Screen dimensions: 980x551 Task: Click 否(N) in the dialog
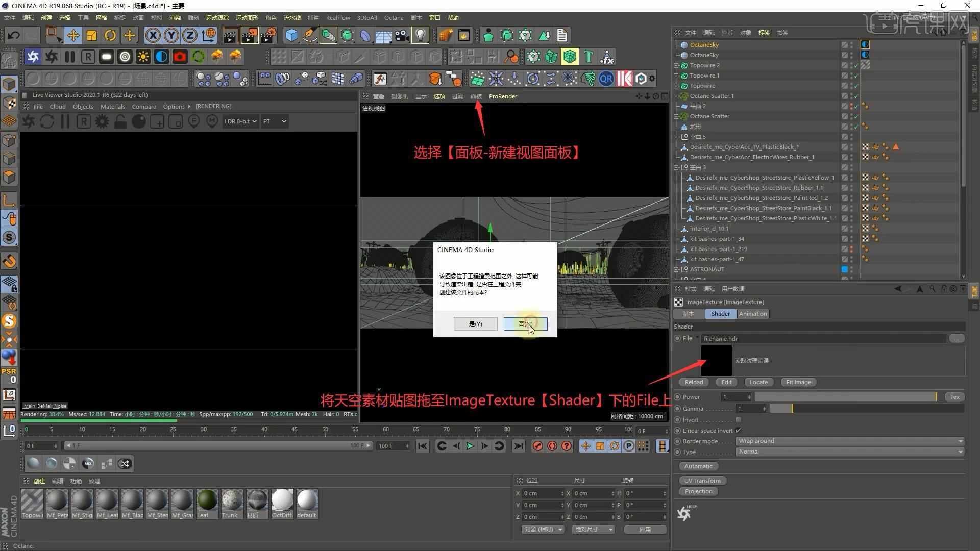click(x=525, y=324)
